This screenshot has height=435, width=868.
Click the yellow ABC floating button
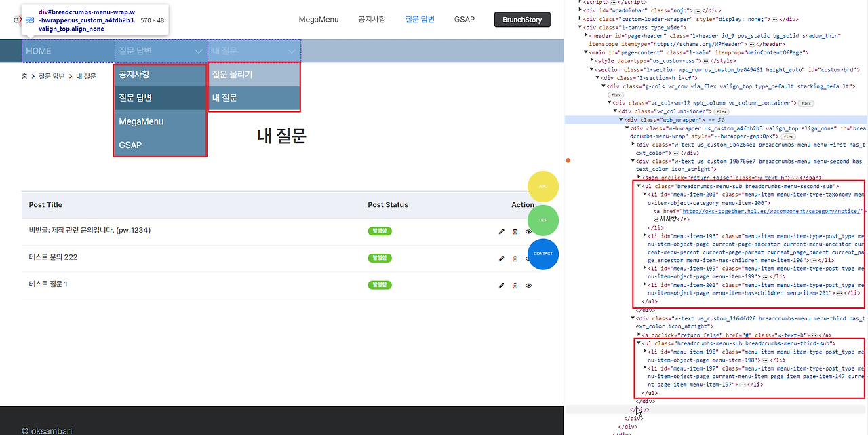pos(543,187)
